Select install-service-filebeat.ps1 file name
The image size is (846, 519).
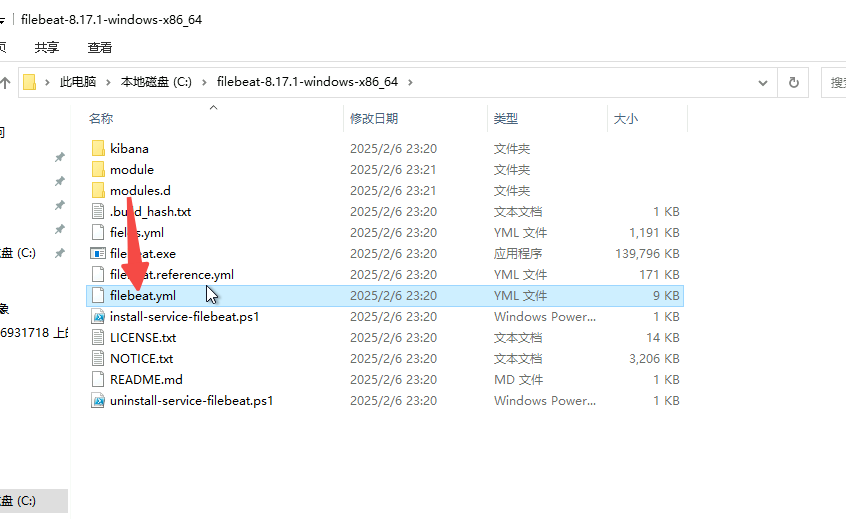tap(185, 317)
